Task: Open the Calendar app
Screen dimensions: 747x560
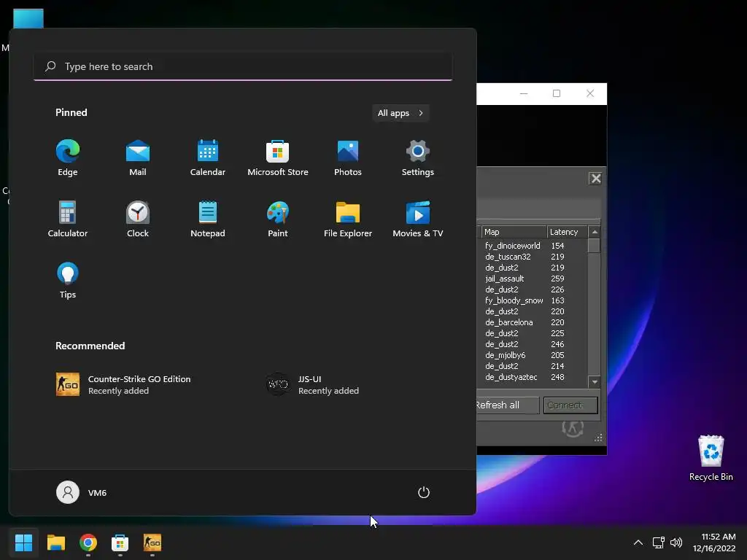Action: pos(208,158)
